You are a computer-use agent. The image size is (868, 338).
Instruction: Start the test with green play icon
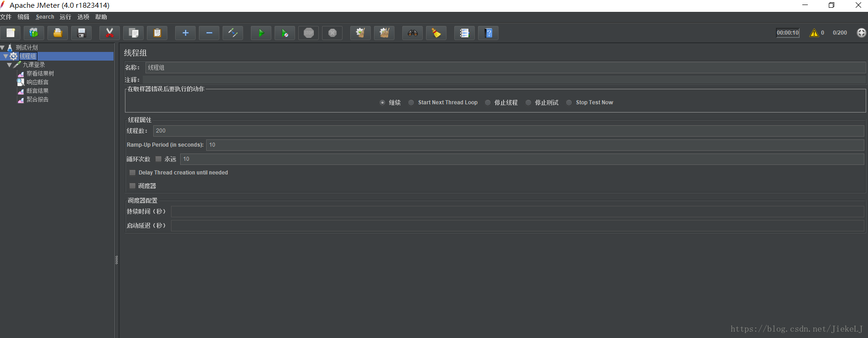click(261, 33)
